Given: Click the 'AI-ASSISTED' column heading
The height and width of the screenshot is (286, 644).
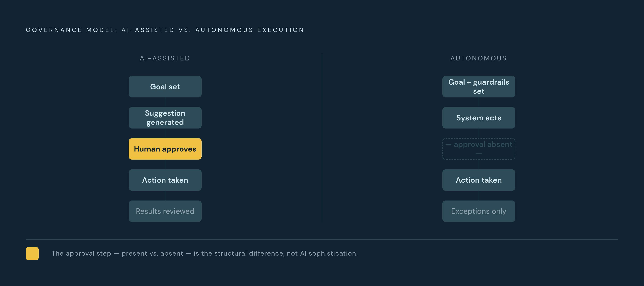Looking at the screenshot, I should click(x=165, y=58).
